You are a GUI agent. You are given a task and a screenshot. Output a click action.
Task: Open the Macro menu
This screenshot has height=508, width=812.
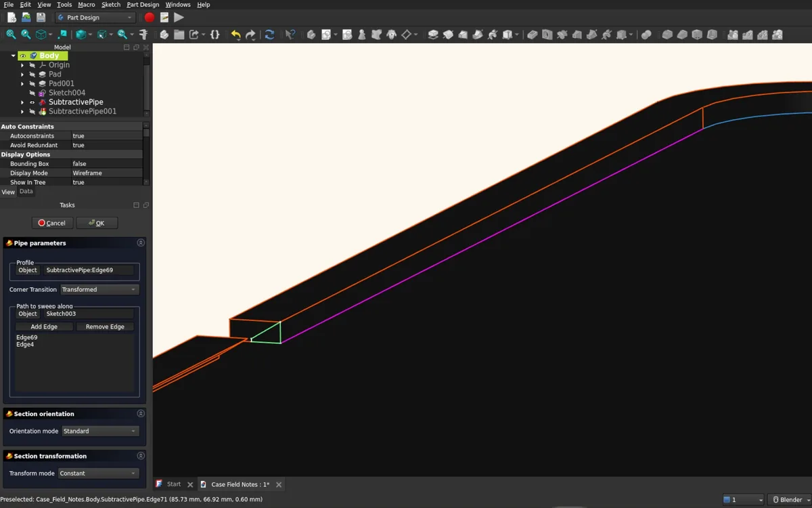point(87,5)
